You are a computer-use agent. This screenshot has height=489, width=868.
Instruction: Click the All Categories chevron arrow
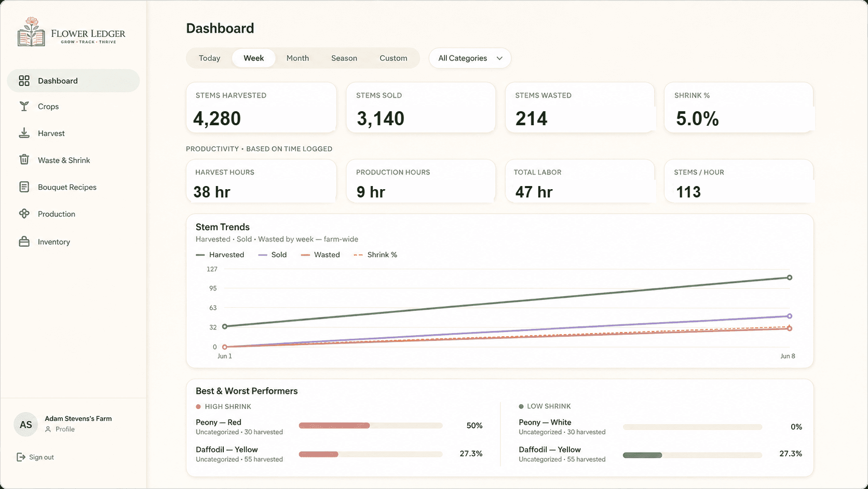(x=499, y=58)
